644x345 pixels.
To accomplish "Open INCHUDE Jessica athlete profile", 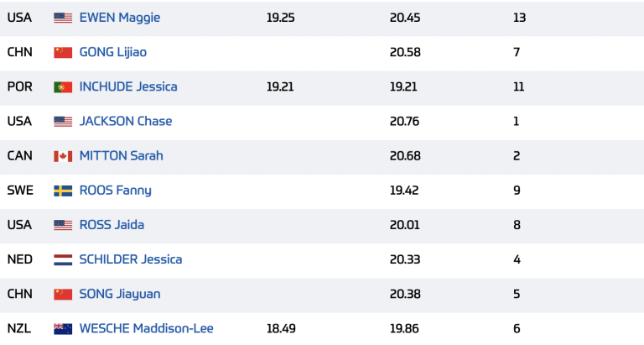I will click(128, 86).
